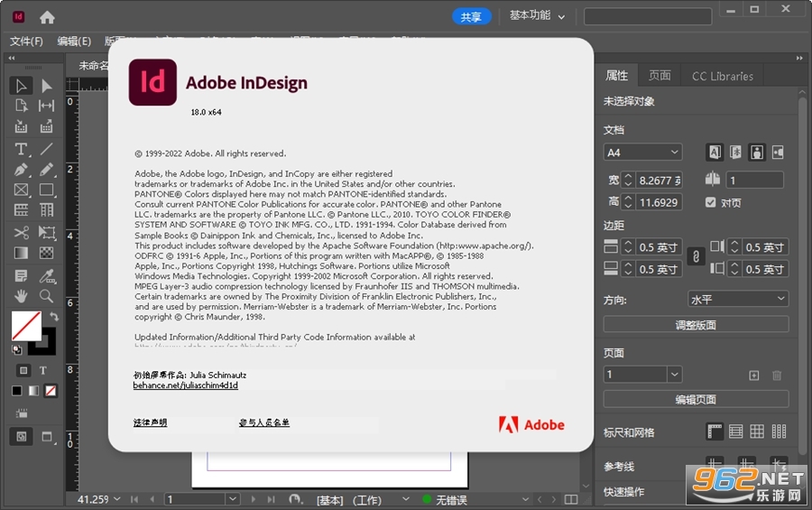The height and width of the screenshot is (510, 812).
Task: Pick the Eyedropper tool
Action: coord(47,275)
